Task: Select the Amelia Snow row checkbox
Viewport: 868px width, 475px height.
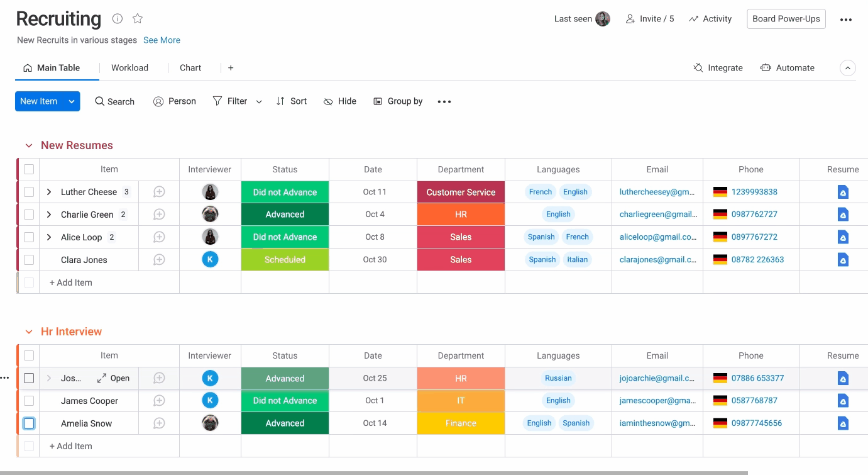Action: pos(29,423)
